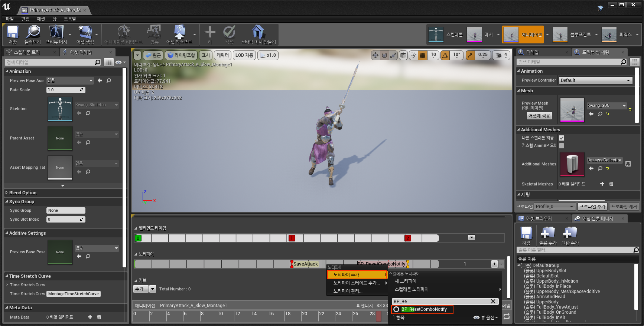Empty Meta Data array trash icon
Screen dimensions: 644x326
(x=99, y=317)
